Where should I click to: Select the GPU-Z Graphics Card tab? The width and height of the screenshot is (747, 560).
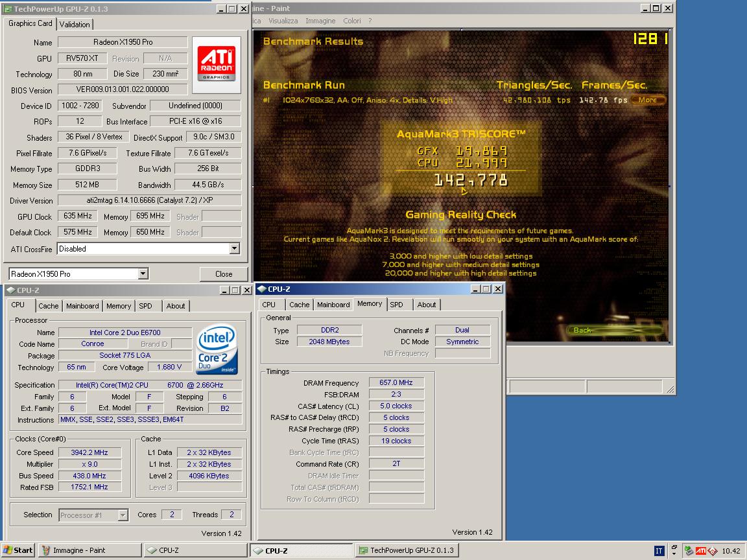click(x=30, y=23)
